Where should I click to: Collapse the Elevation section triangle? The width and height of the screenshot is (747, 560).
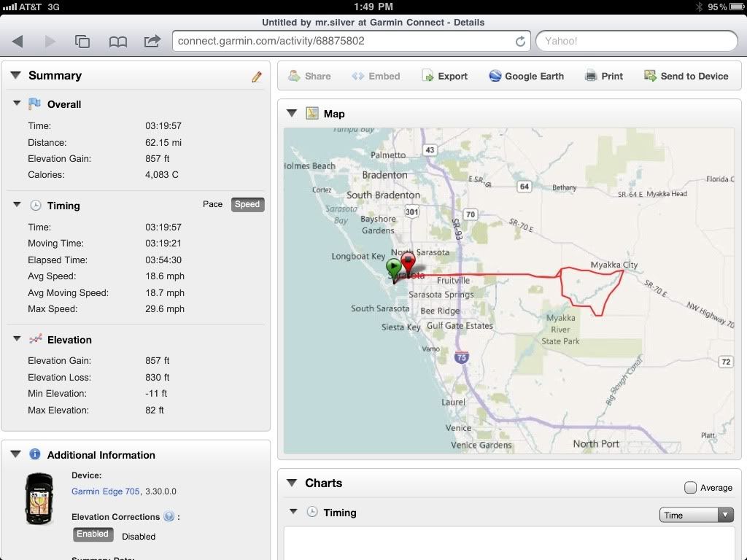(x=17, y=339)
